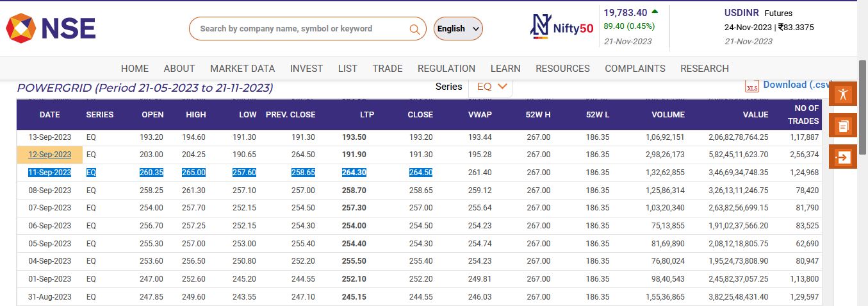Click the NO OF TRADES header
Image resolution: width=868 pixels, height=306 pixels.
click(x=803, y=115)
